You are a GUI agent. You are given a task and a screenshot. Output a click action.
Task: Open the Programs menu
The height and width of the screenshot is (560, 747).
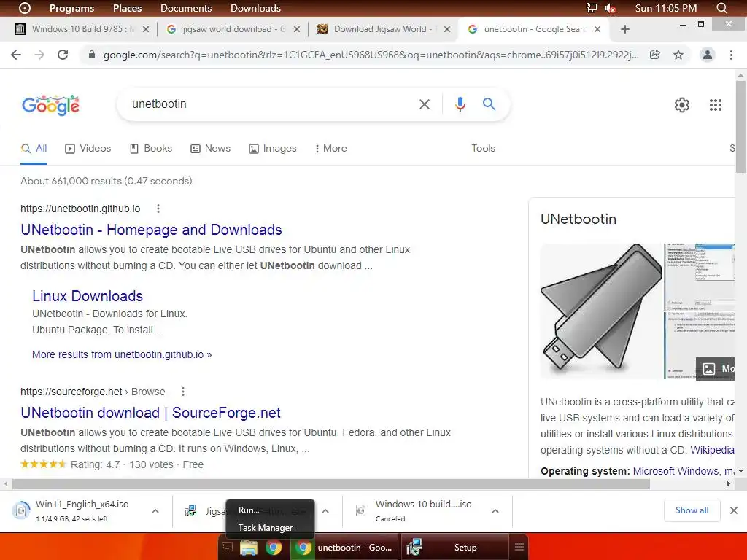click(71, 8)
